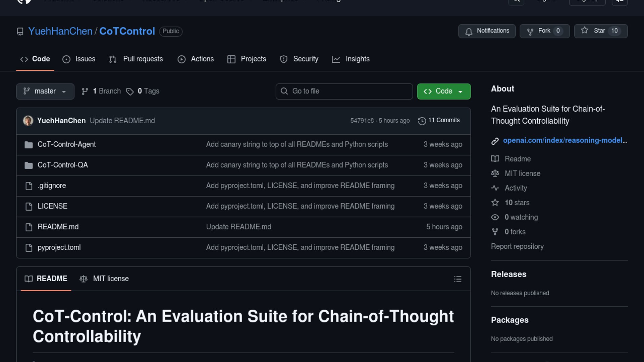
Task: Open the MIT license tab in README panel
Action: (104, 279)
